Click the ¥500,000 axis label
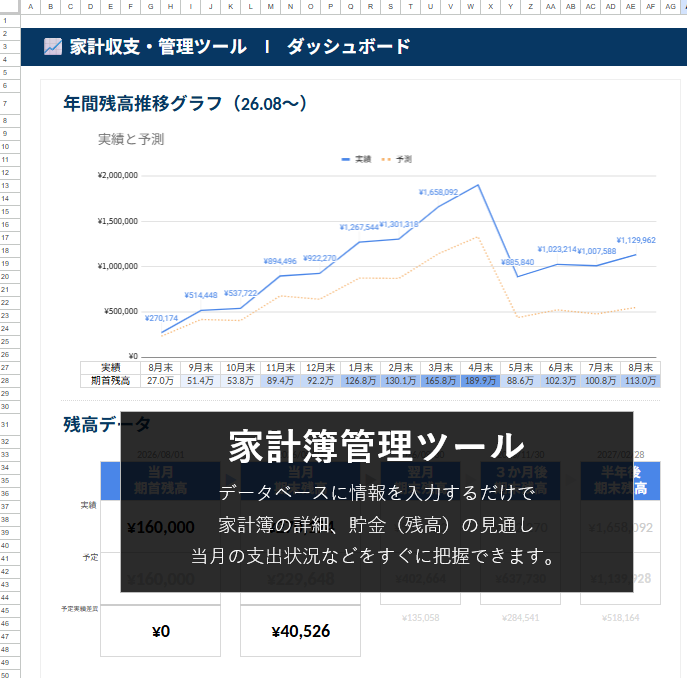This screenshot has width=687, height=678. click(121, 312)
